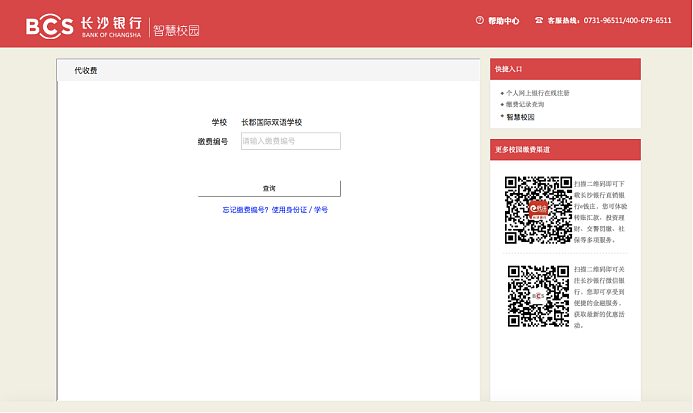Click the e钱庄 download description text

(x=600, y=212)
